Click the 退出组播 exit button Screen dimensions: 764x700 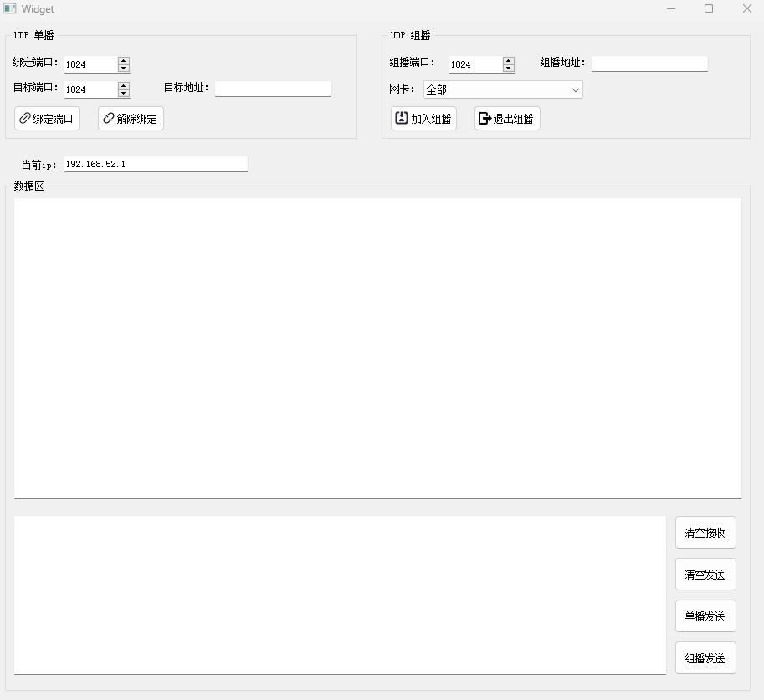(x=507, y=119)
